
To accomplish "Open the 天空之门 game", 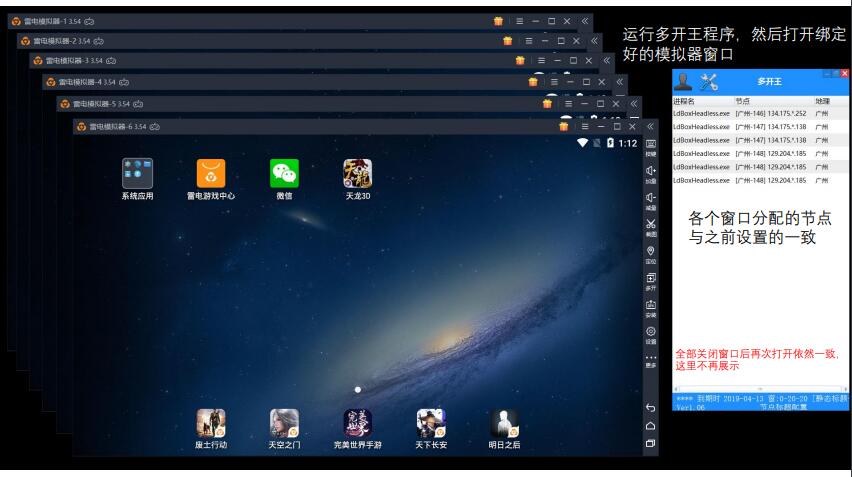I will [x=284, y=423].
